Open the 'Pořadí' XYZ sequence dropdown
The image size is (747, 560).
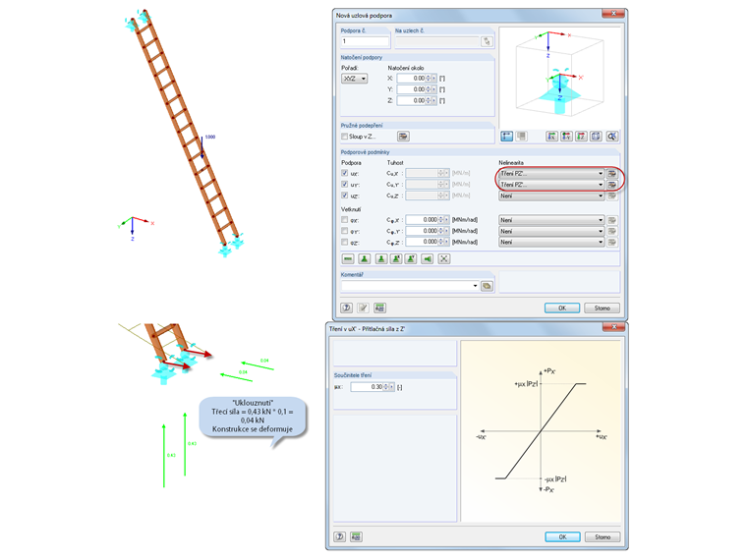[355, 79]
